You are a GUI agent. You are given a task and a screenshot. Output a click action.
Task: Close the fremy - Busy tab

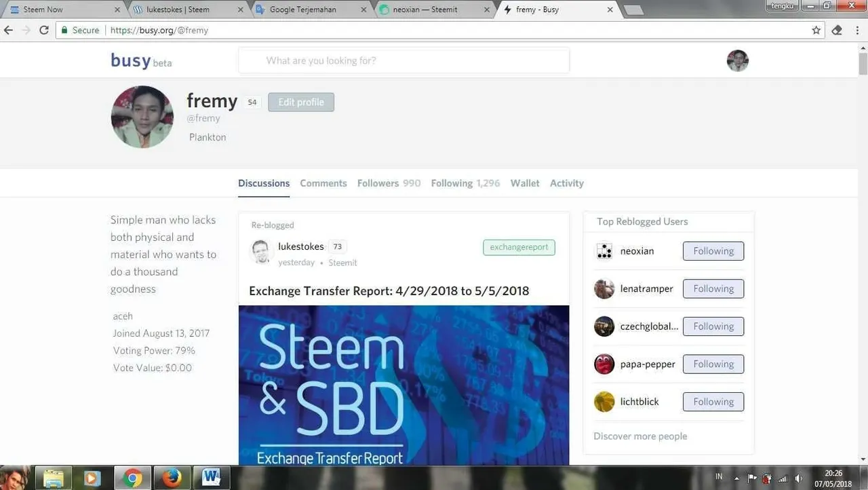pos(610,10)
